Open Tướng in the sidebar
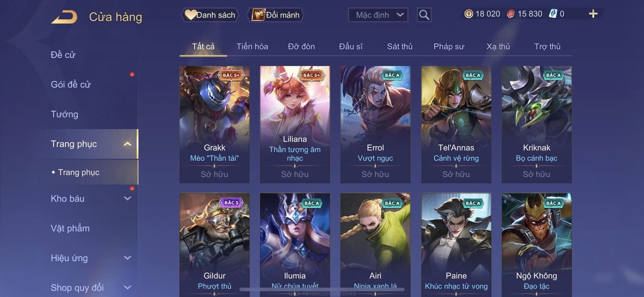The height and width of the screenshot is (297, 644). click(x=64, y=114)
